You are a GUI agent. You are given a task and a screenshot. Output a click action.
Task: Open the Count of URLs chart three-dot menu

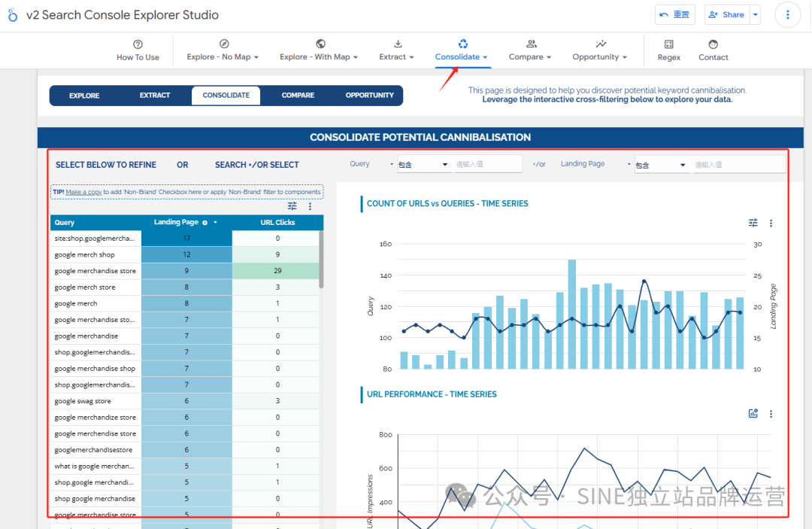point(771,223)
